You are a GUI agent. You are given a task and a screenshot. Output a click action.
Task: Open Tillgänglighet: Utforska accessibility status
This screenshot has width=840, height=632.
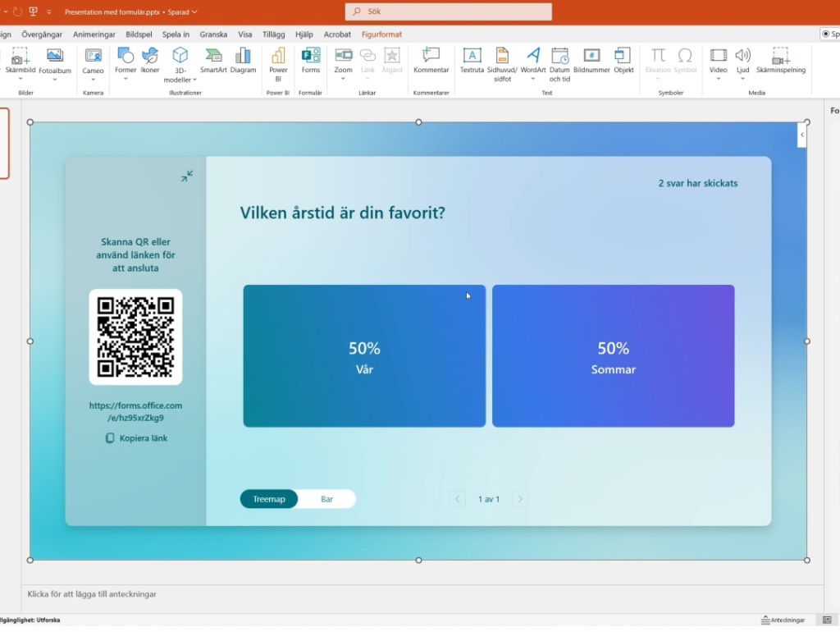30,621
